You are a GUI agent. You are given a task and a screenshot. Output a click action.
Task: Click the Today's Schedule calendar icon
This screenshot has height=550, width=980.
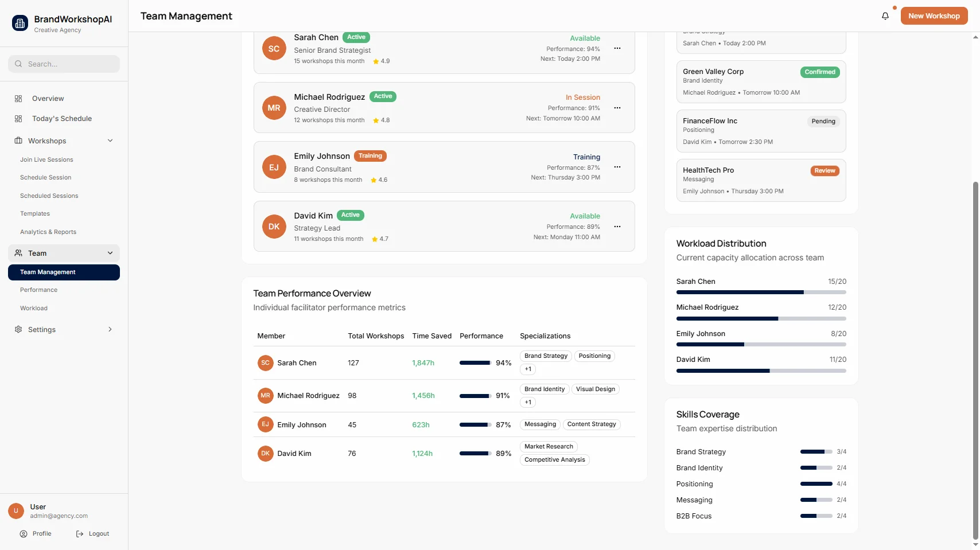(x=18, y=118)
